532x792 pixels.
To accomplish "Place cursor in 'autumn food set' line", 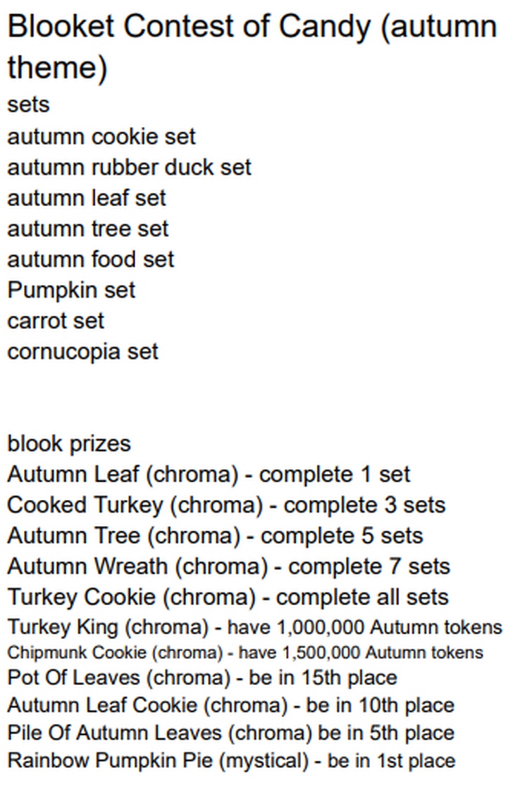I will 90,260.
